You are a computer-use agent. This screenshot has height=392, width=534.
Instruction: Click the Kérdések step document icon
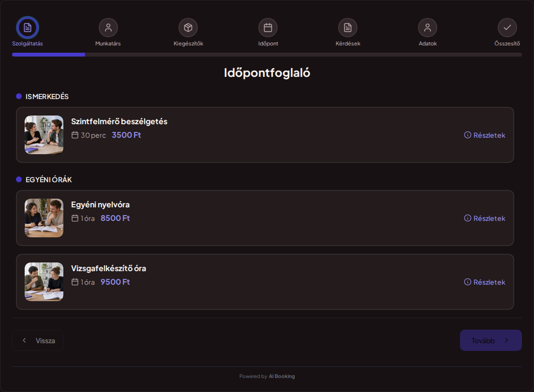[x=348, y=28]
